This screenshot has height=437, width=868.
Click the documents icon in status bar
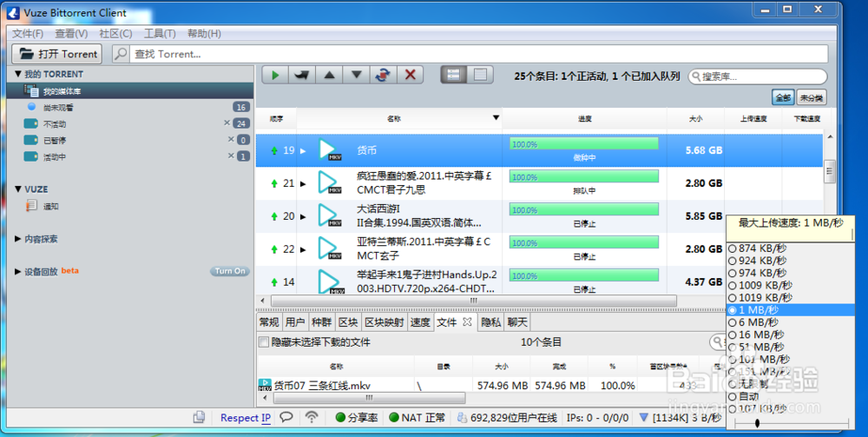click(200, 418)
